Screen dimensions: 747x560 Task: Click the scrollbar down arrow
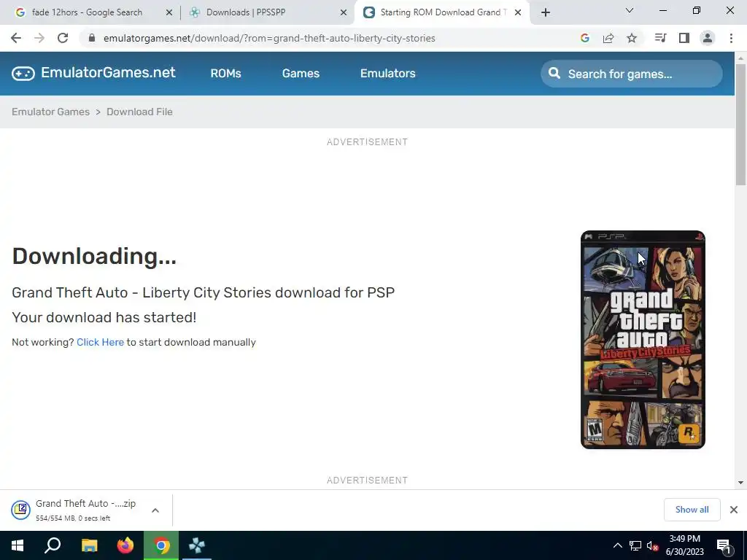coord(740,483)
